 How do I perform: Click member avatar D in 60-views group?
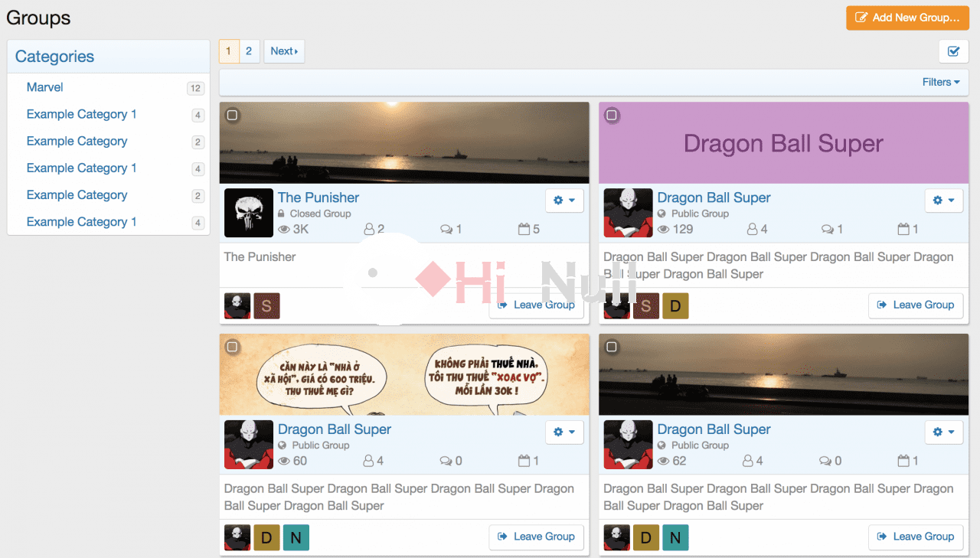(266, 537)
